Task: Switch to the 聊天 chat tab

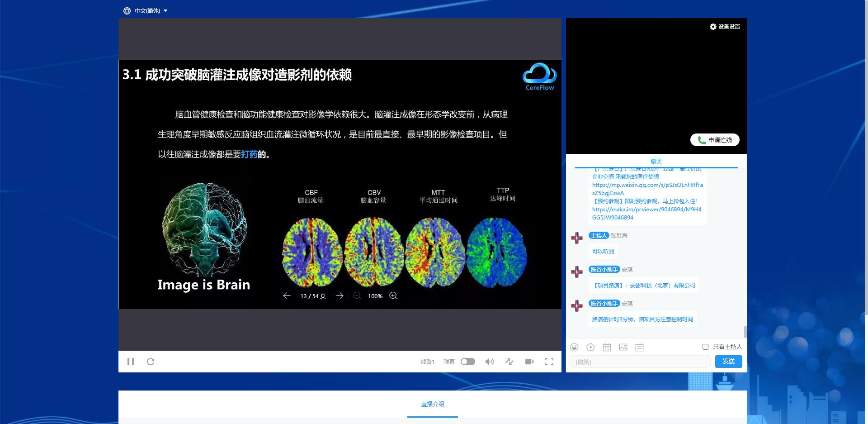Action: [x=656, y=162]
